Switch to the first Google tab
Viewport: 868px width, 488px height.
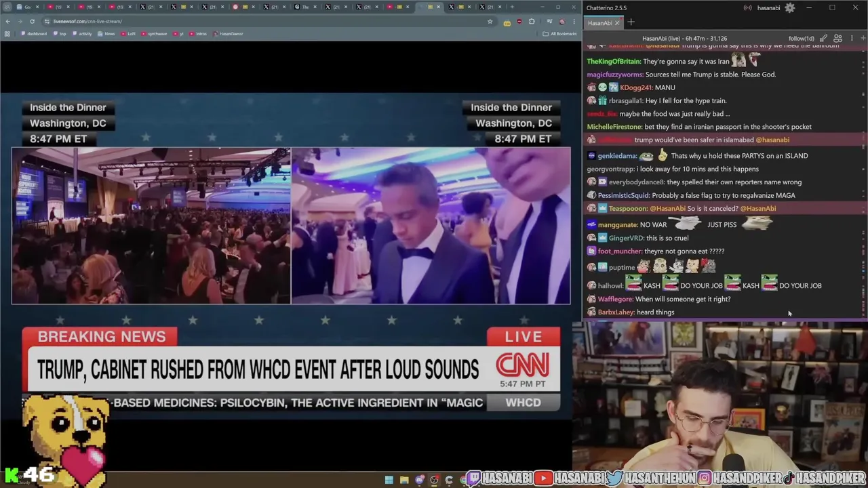tap(28, 7)
